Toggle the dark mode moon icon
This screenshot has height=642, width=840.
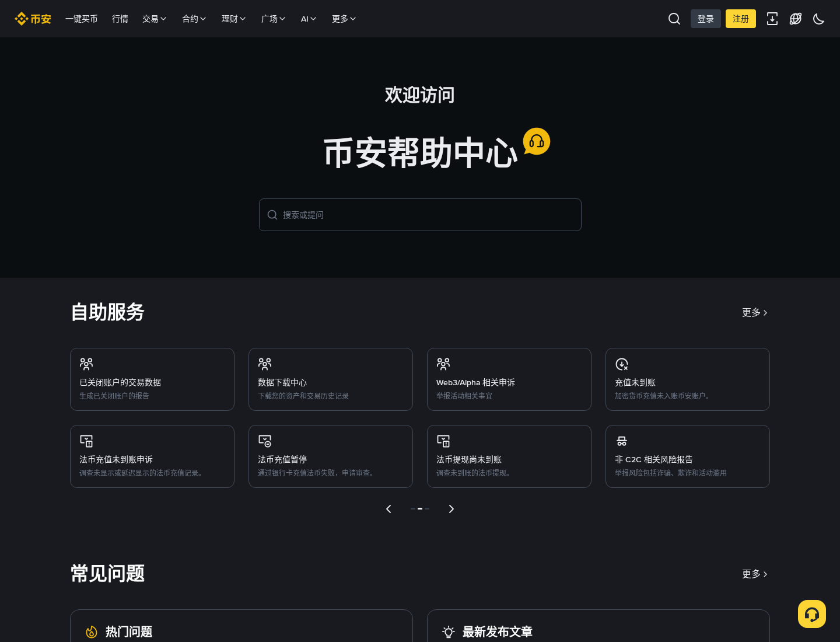819,19
